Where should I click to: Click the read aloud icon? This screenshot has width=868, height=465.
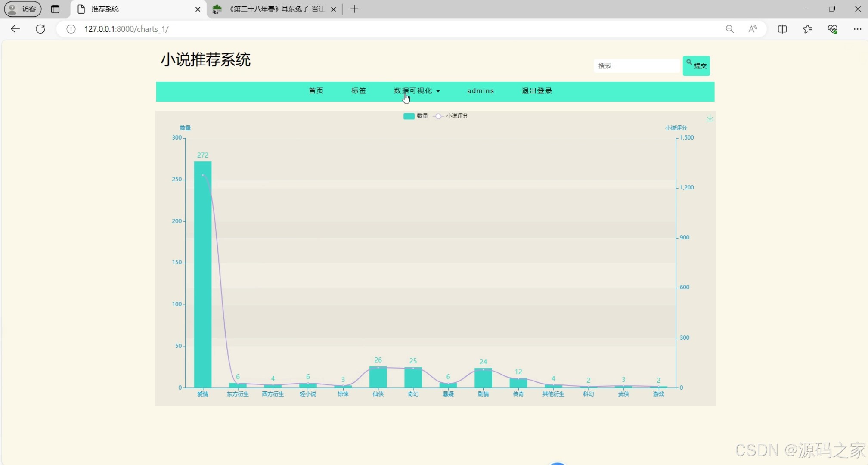point(753,29)
